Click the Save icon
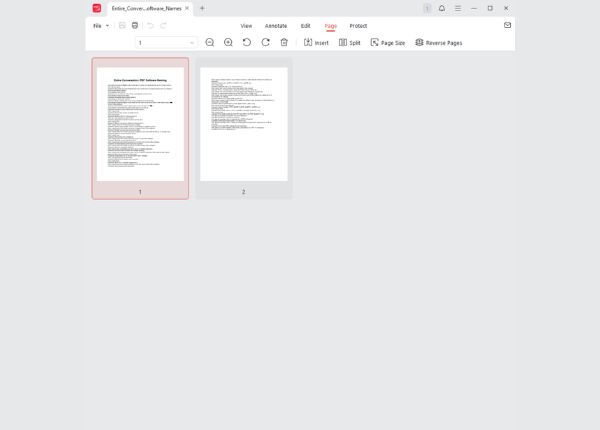 [122, 25]
